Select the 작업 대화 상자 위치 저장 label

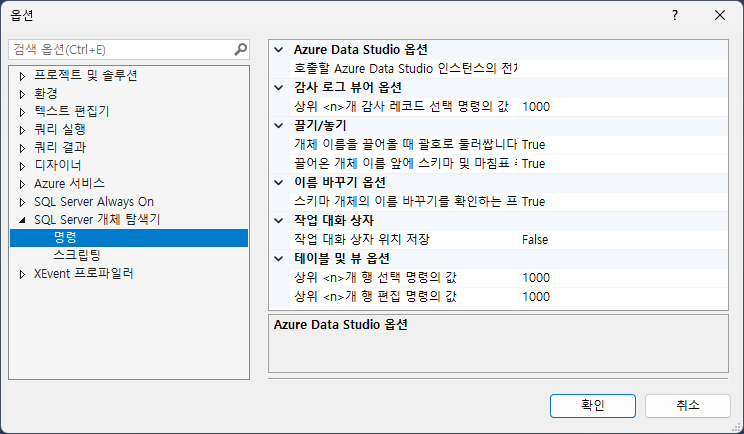[x=362, y=240]
